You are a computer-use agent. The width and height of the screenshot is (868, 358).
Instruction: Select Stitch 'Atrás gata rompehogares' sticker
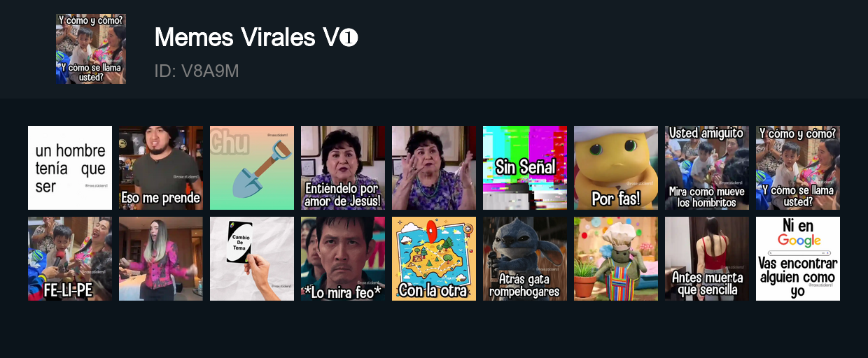[x=525, y=259]
